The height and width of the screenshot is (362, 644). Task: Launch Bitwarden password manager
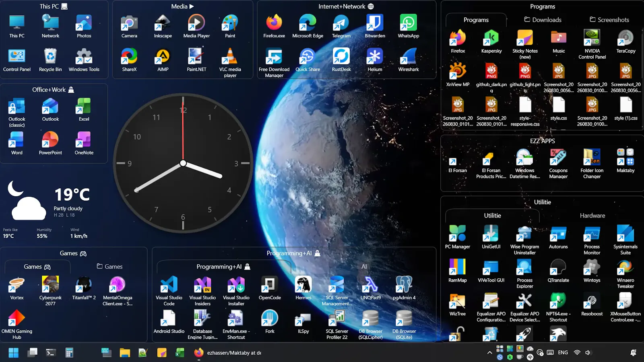375,27
